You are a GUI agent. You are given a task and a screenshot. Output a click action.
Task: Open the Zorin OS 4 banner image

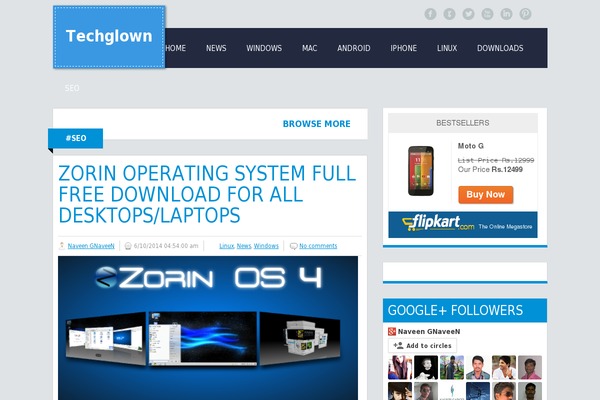pos(208,328)
